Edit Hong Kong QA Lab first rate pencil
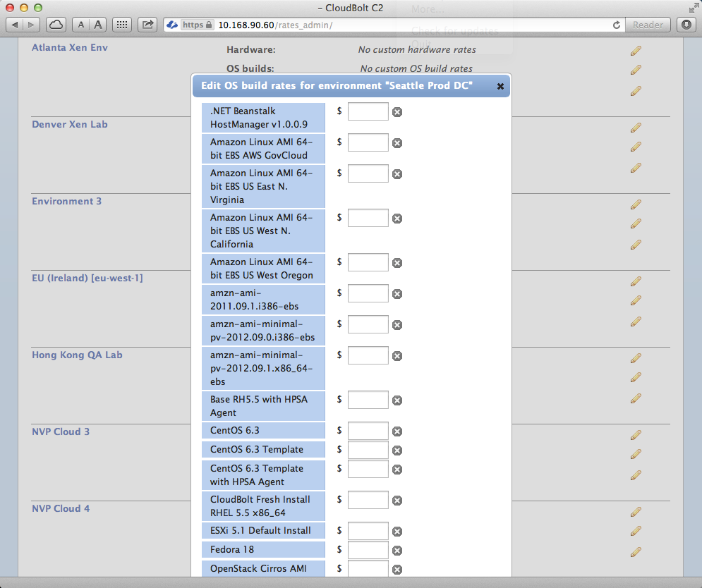 [x=636, y=358]
